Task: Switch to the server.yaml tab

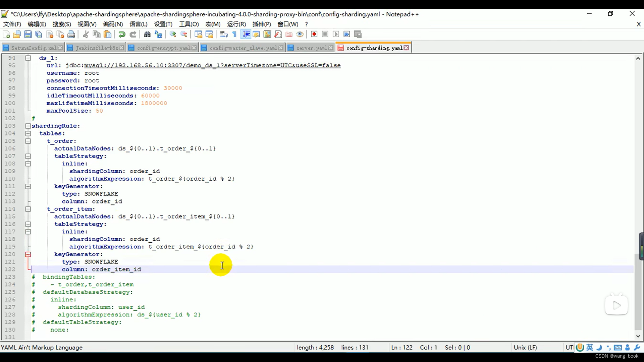Action: 311,48
